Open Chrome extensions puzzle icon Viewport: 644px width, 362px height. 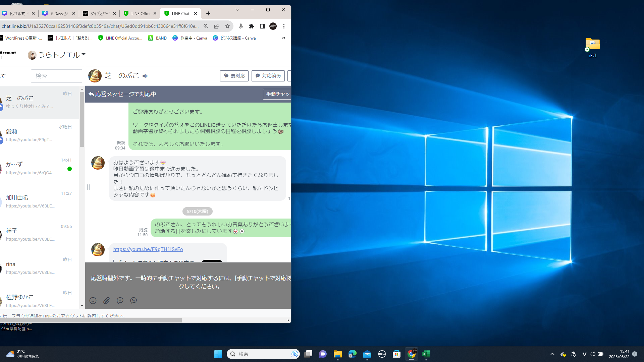(x=252, y=26)
